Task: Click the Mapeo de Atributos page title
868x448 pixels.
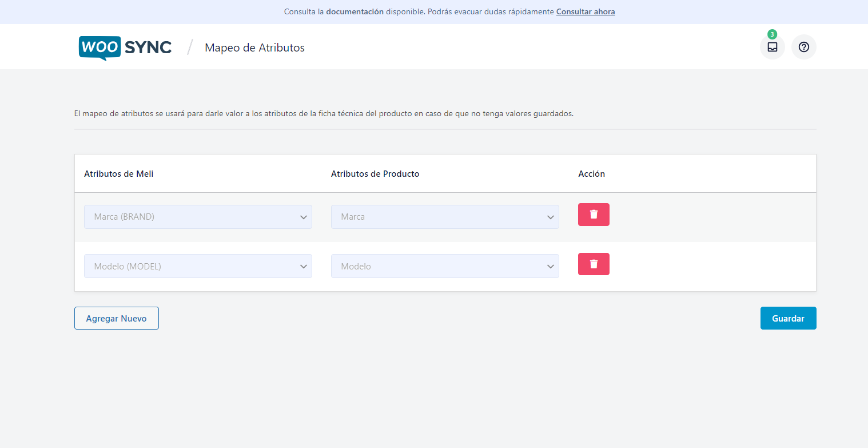Action: point(254,47)
